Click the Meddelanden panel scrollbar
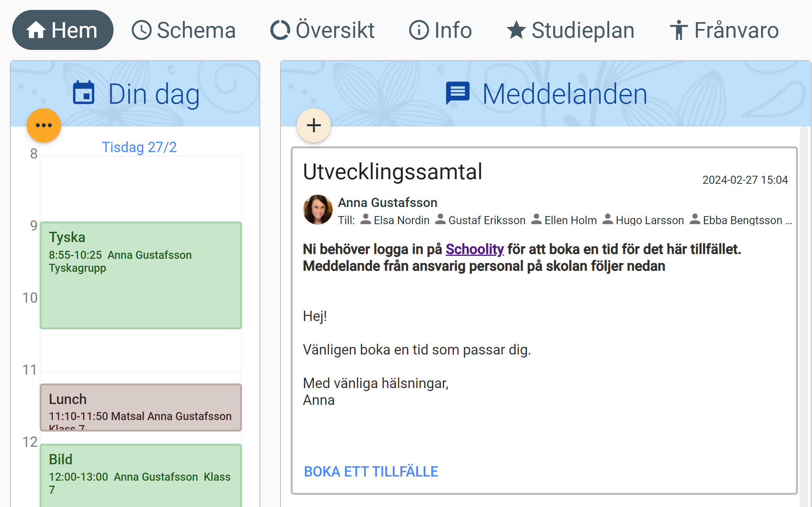Screen dimensions: 812x507 click(x=803, y=305)
